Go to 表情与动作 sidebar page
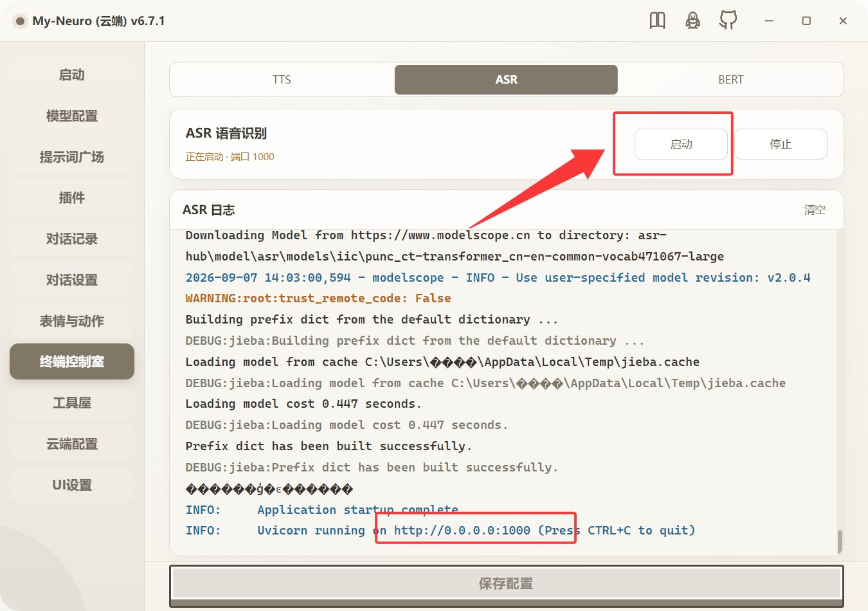The image size is (868, 611). tap(72, 321)
